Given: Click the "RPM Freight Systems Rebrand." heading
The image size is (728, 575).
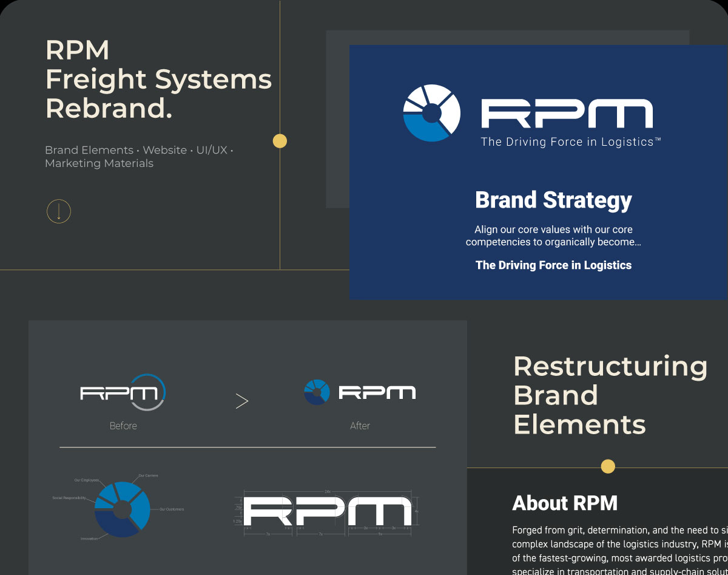Looking at the screenshot, I should pos(158,79).
